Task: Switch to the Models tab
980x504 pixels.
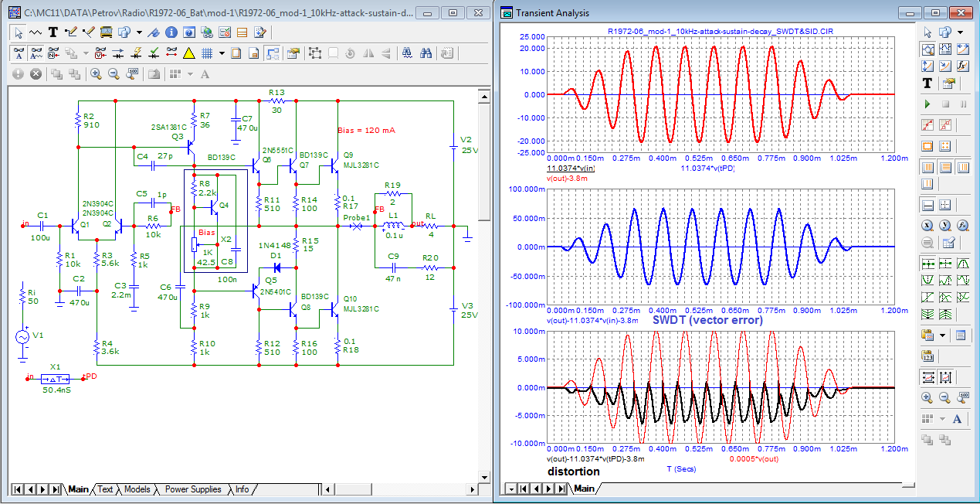Action: tap(137, 489)
